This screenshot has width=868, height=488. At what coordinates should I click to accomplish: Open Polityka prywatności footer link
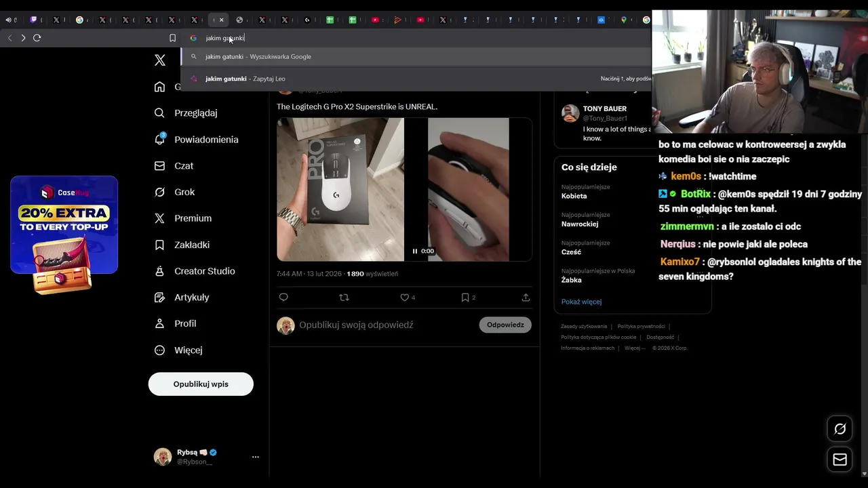tap(641, 327)
